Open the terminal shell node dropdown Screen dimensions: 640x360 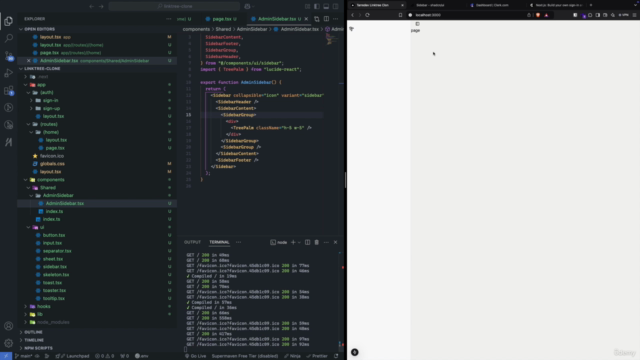[x=299, y=242]
